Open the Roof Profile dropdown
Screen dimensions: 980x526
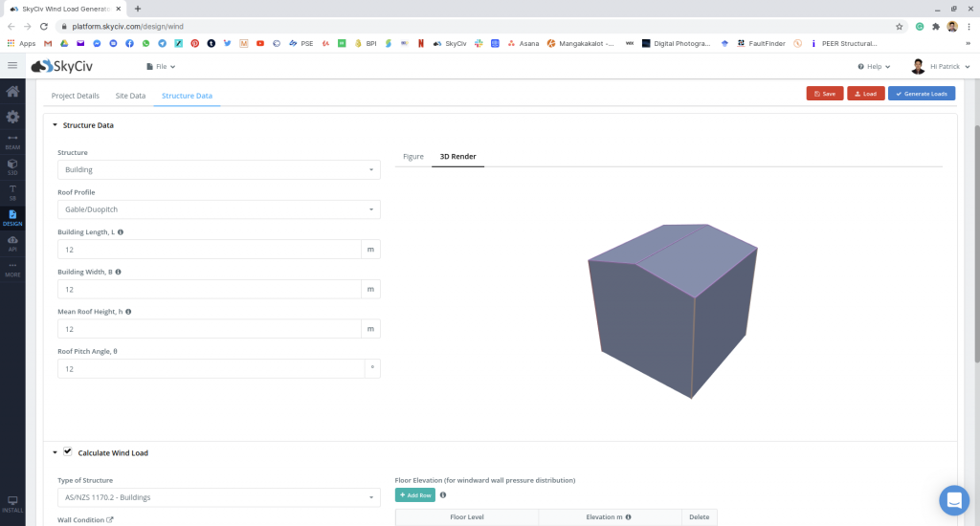218,209
